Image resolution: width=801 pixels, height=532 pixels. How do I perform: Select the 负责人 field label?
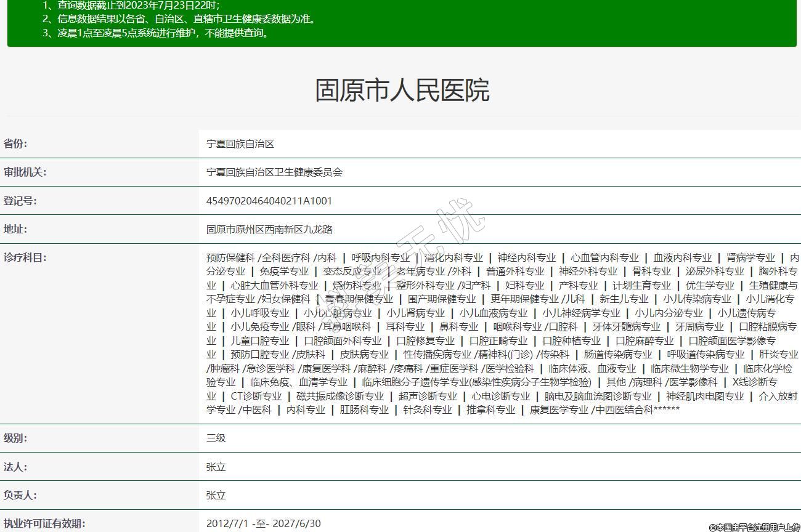tap(20, 495)
